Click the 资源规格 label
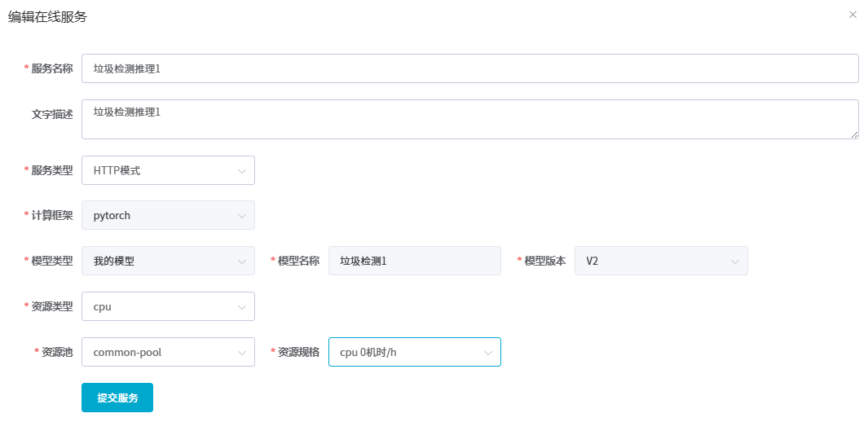 [298, 353]
